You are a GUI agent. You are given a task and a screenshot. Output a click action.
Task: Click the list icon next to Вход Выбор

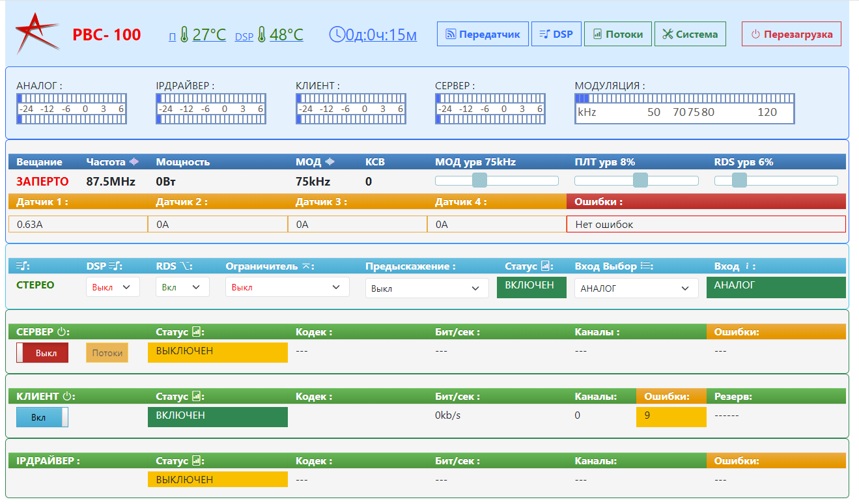(x=646, y=266)
